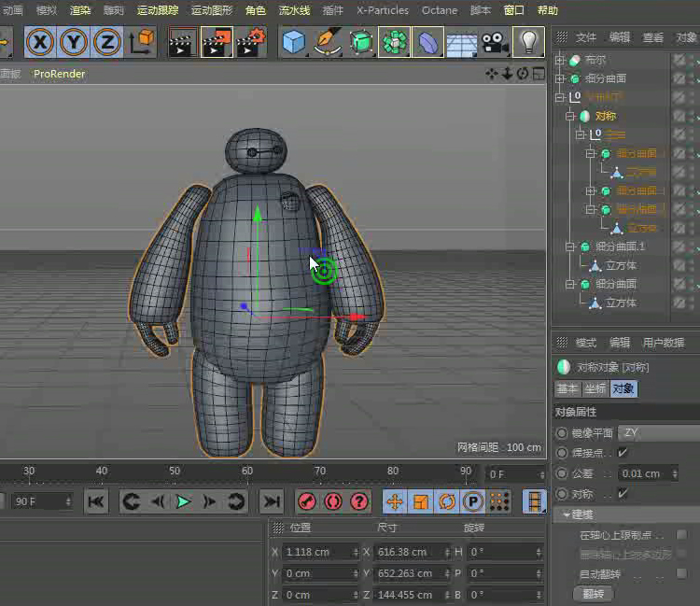Enable 在轴心上限制点 checkbox

point(681,534)
